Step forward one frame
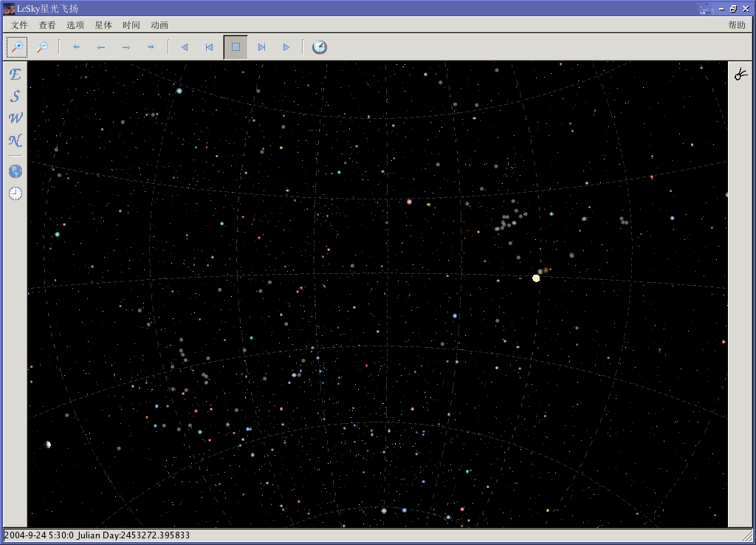Screen dimensions: 756x545 (x=262, y=47)
